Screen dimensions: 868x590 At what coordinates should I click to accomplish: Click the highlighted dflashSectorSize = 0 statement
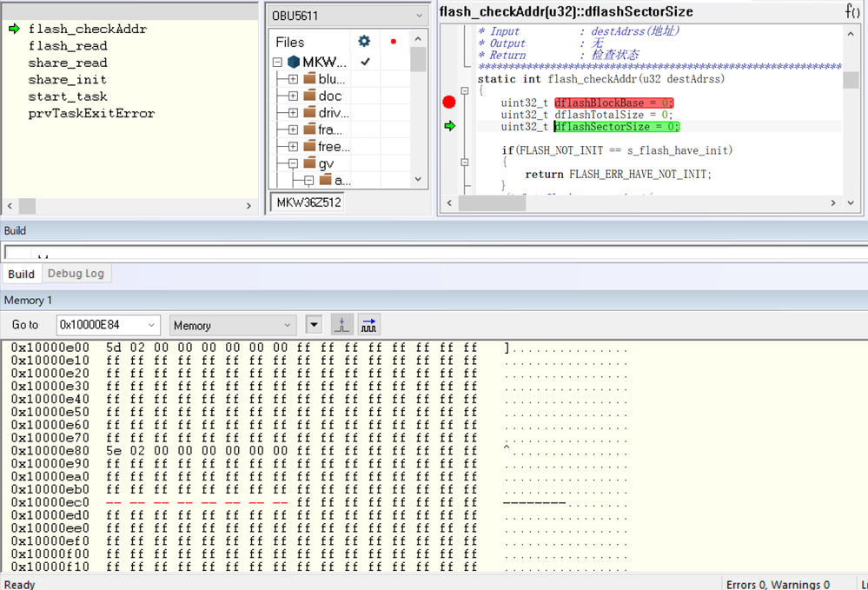coord(617,126)
